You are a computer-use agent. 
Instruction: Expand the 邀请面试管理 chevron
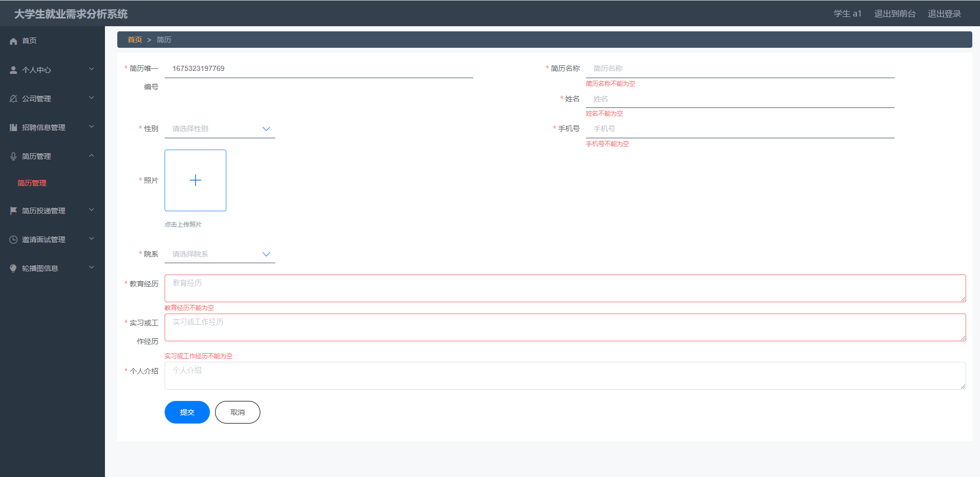coord(92,238)
